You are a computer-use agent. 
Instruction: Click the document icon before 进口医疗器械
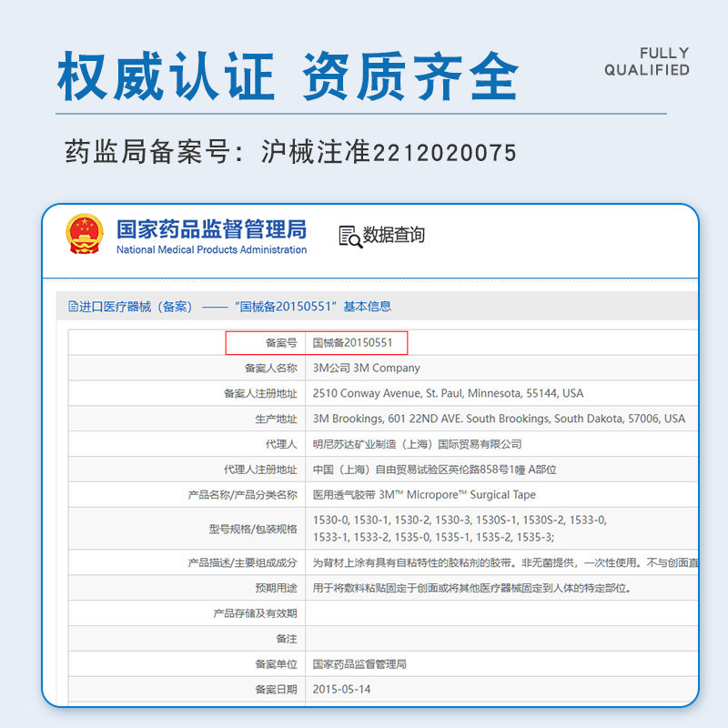[x=73, y=306]
